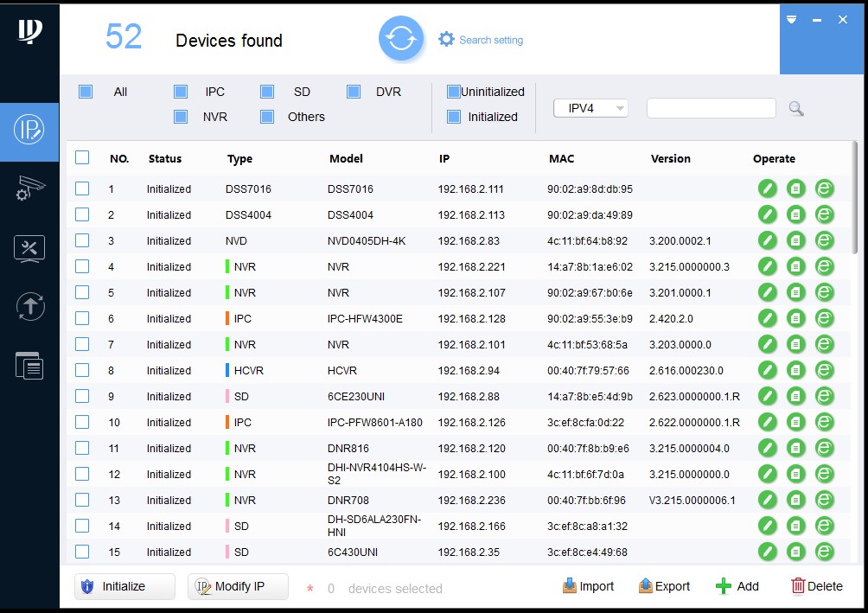Open details icon for NVD0405DH-4K row

pyautogui.click(x=795, y=240)
